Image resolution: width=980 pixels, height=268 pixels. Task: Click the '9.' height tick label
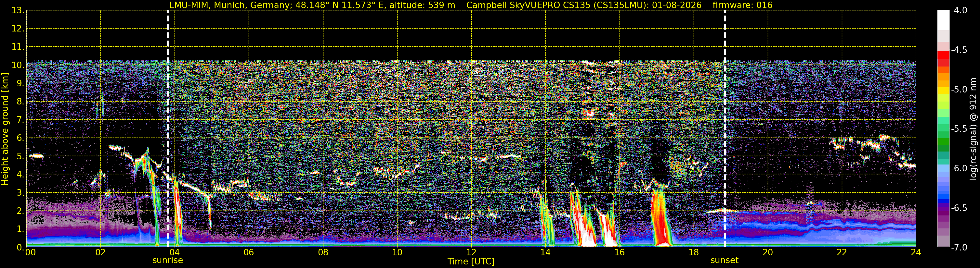(x=20, y=83)
